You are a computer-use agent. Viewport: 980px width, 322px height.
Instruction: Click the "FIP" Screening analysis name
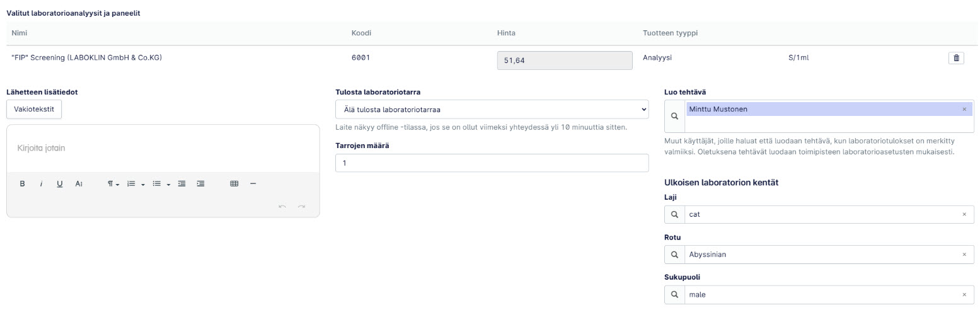[86, 58]
